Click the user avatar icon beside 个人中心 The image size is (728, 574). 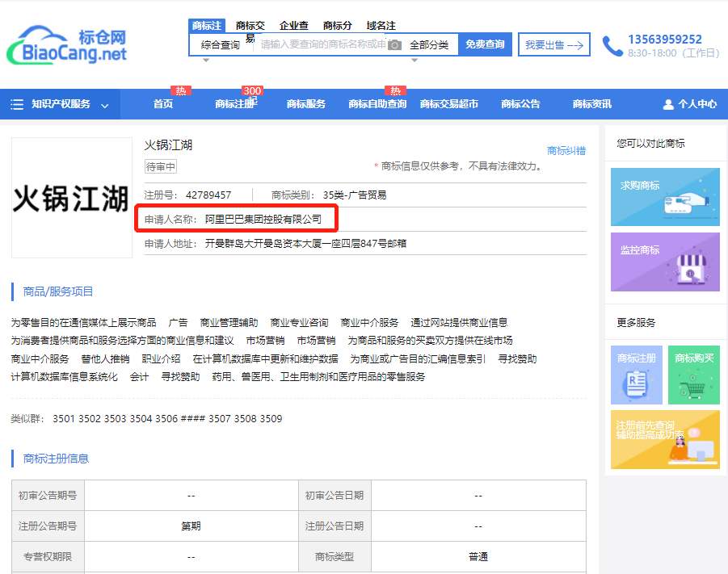tap(668, 104)
